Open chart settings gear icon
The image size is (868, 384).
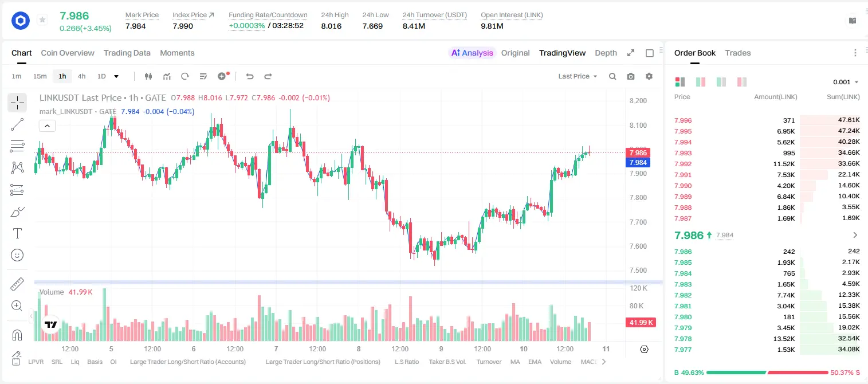pos(649,76)
